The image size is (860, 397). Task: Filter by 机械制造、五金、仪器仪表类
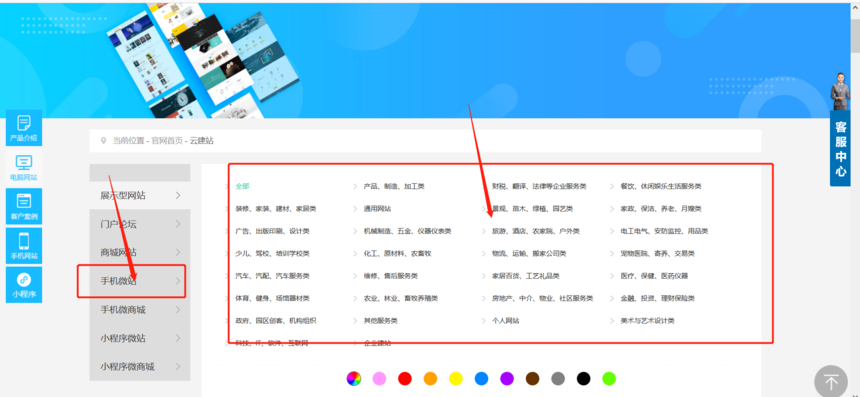[408, 231]
